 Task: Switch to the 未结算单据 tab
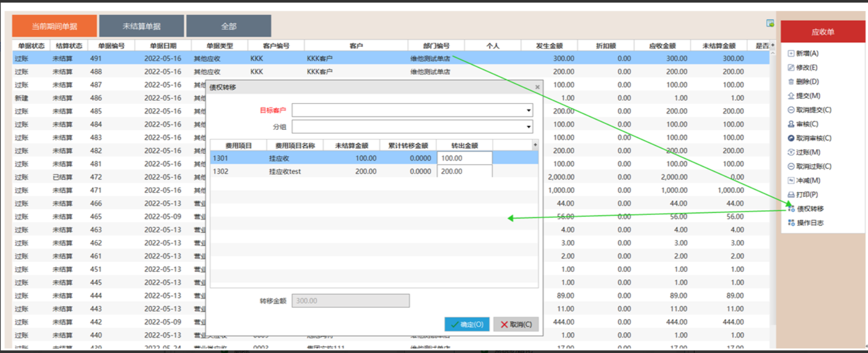click(141, 26)
